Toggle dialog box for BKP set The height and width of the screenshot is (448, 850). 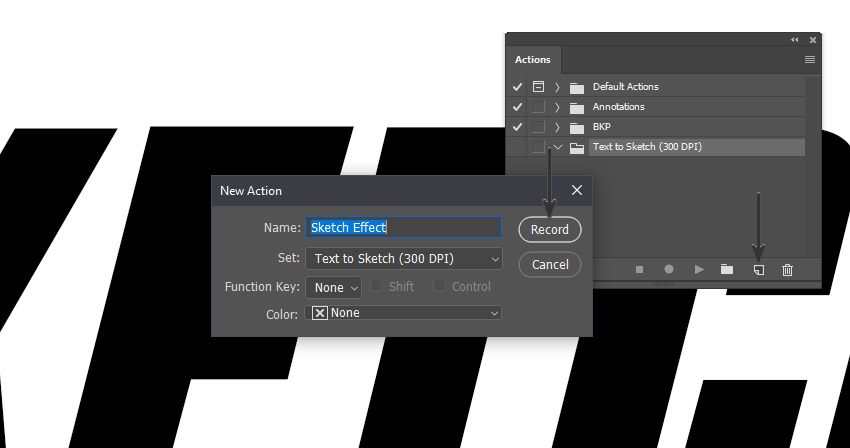tap(538, 127)
